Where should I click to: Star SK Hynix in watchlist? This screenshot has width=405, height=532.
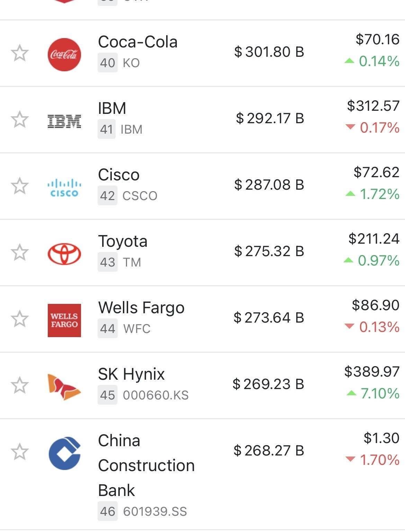(x=19, y=385)
